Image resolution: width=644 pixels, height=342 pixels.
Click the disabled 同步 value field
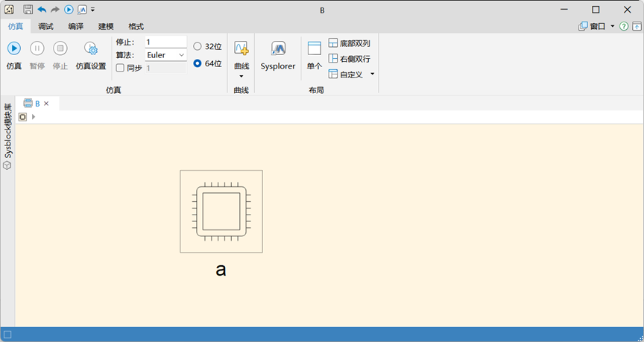pyautogui.click(x=166, y=68)
